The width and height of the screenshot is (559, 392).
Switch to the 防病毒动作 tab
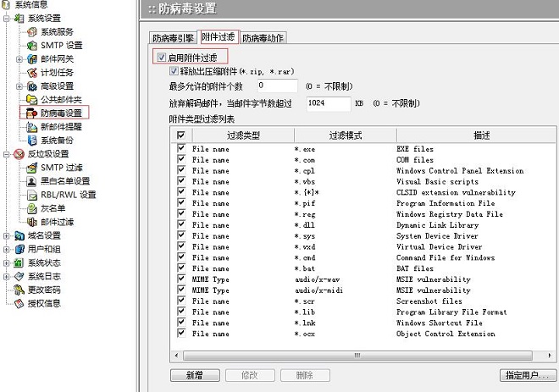[263, 38]
